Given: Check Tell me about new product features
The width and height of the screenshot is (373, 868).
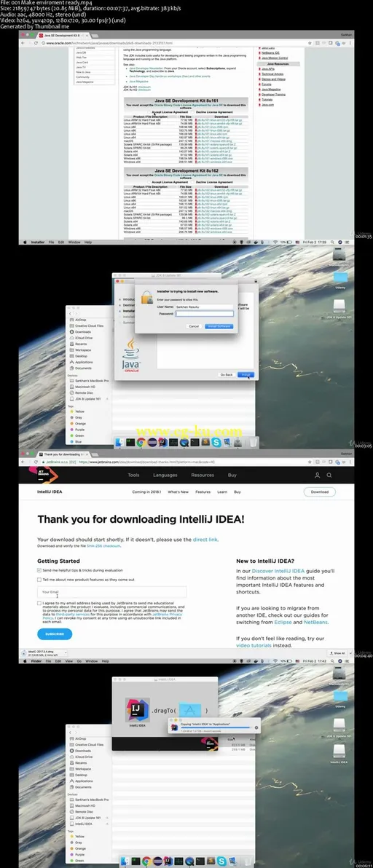Looking at the screenshot, I should (39, 580).
